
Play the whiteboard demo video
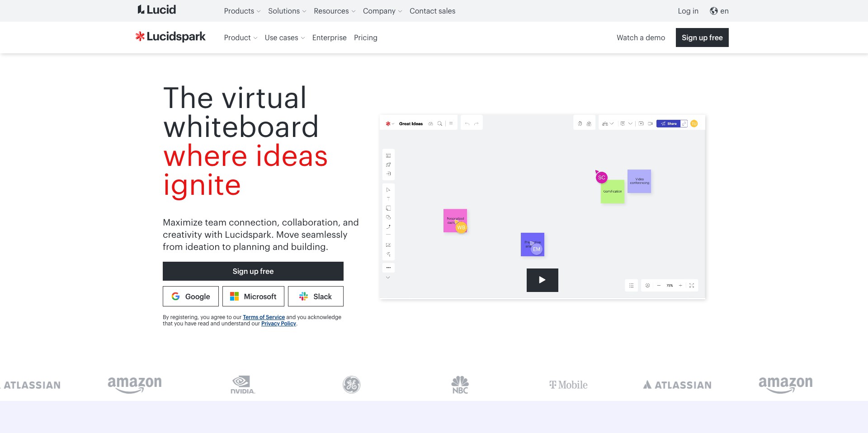[542, 280]
